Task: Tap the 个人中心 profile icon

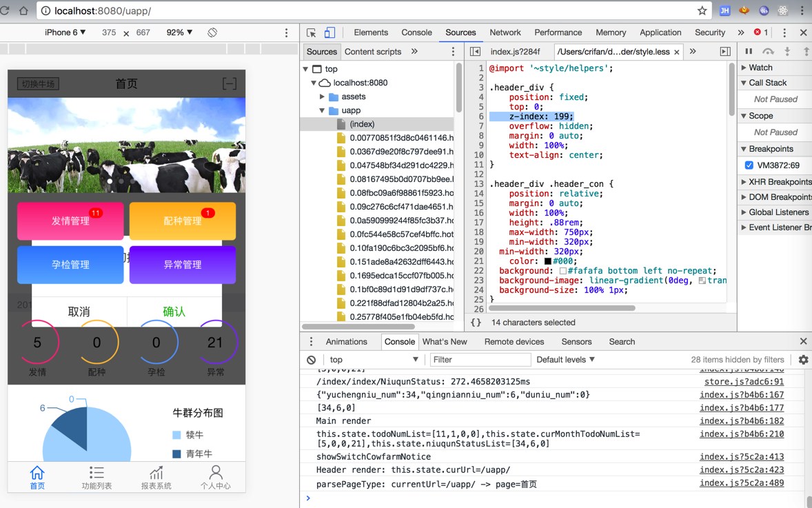Action: click(x=216, y=477)
